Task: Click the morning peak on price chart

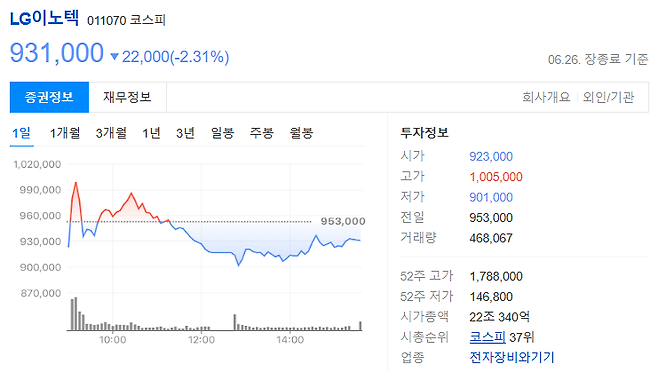Action: click(x=76, y=183)
